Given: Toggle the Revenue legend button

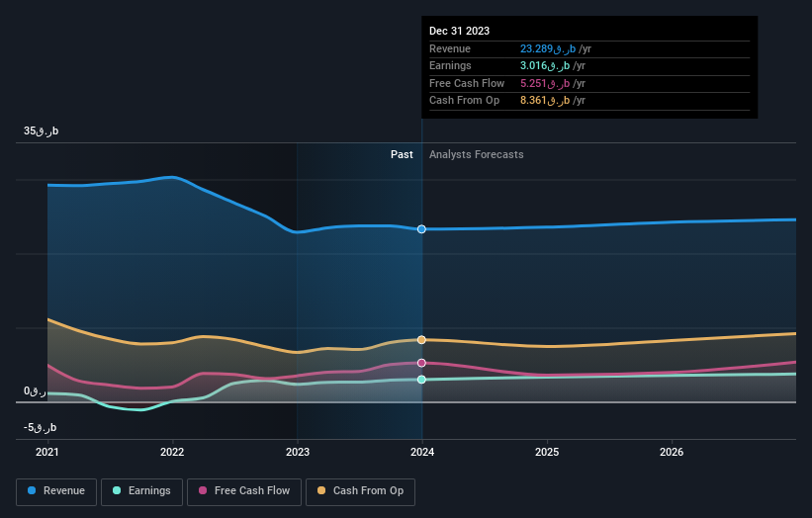Looking at the screenshot, I should (56, 491).
